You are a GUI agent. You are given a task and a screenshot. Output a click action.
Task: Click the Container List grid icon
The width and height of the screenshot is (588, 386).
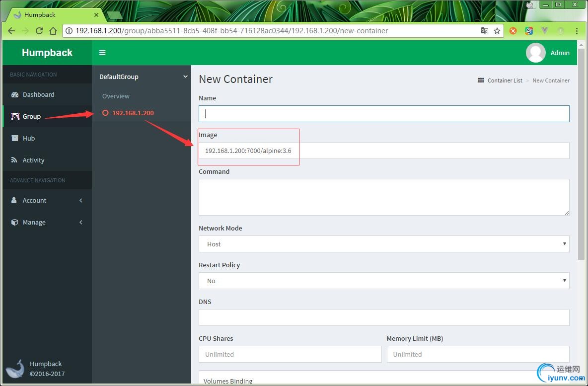481,80
